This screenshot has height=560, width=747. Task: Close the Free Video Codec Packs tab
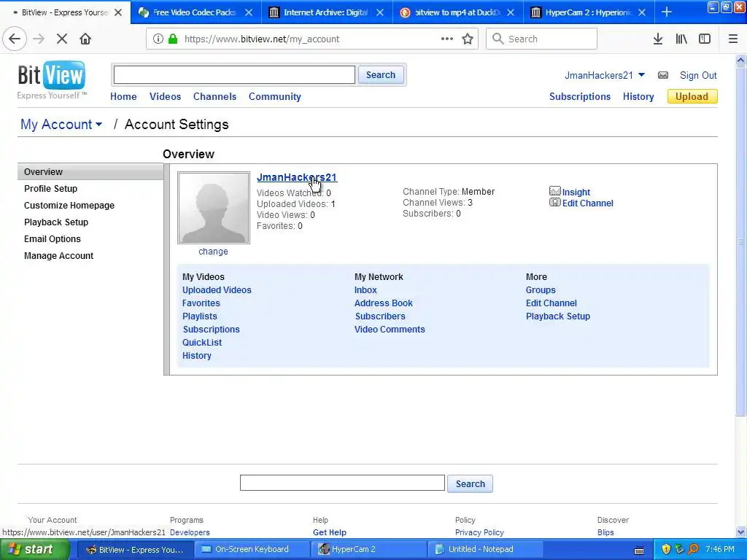249,12
